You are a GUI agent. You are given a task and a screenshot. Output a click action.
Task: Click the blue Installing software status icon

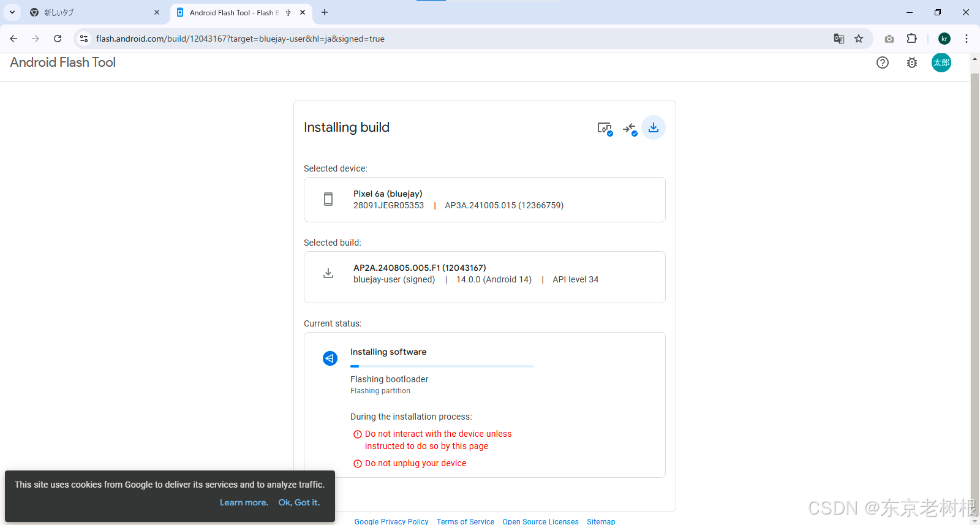330,358
